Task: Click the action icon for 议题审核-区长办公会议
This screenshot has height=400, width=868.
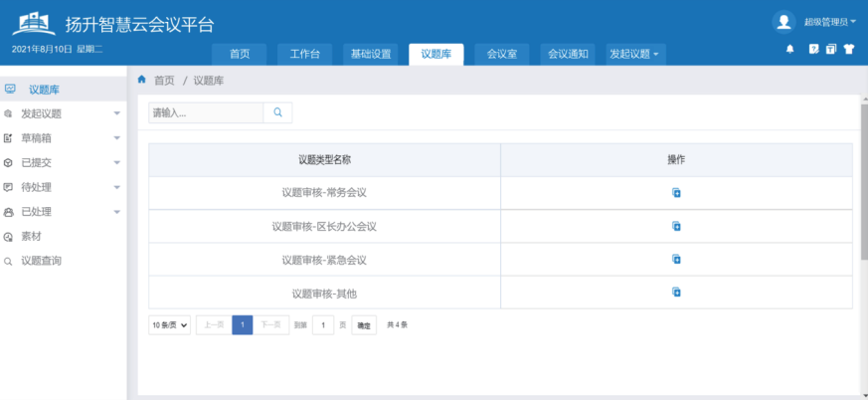Action: coord(676,226)
